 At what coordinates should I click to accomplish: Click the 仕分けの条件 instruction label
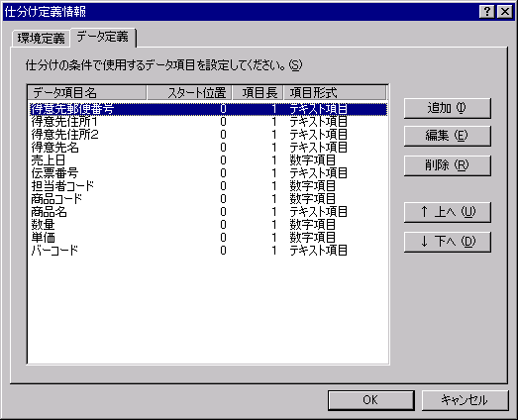[163, 65]
